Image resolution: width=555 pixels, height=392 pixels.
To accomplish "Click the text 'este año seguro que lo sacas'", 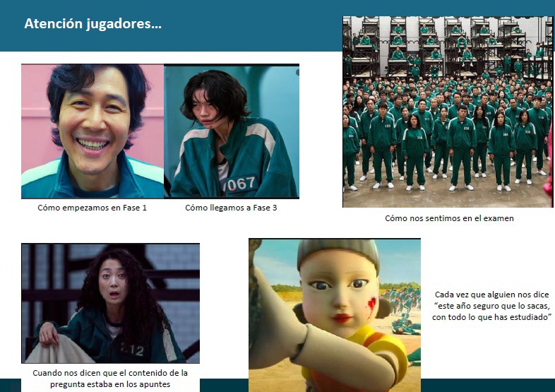I will pyautogui.click(x=492, y=306).
